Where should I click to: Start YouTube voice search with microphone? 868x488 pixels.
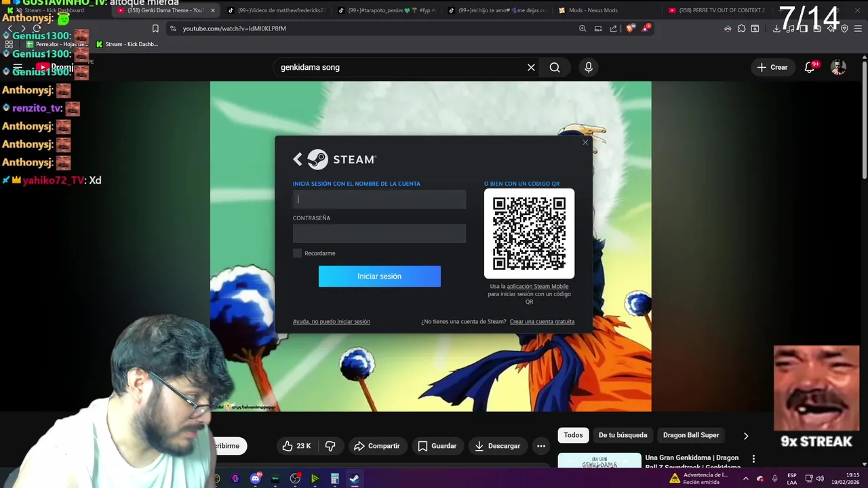589,67
